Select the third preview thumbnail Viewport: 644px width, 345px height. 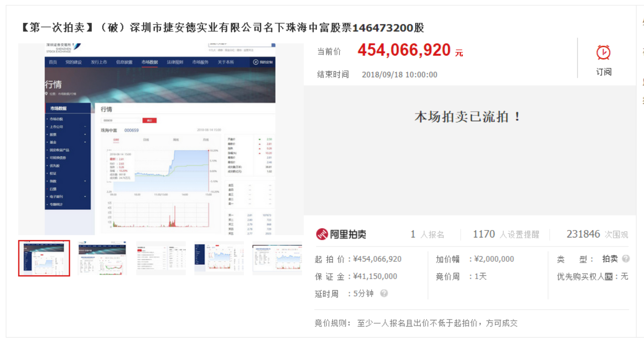tap(161, 258)
